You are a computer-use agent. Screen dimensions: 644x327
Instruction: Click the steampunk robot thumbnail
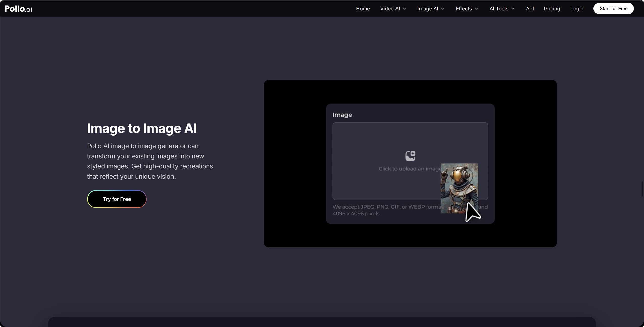[459, 188]
